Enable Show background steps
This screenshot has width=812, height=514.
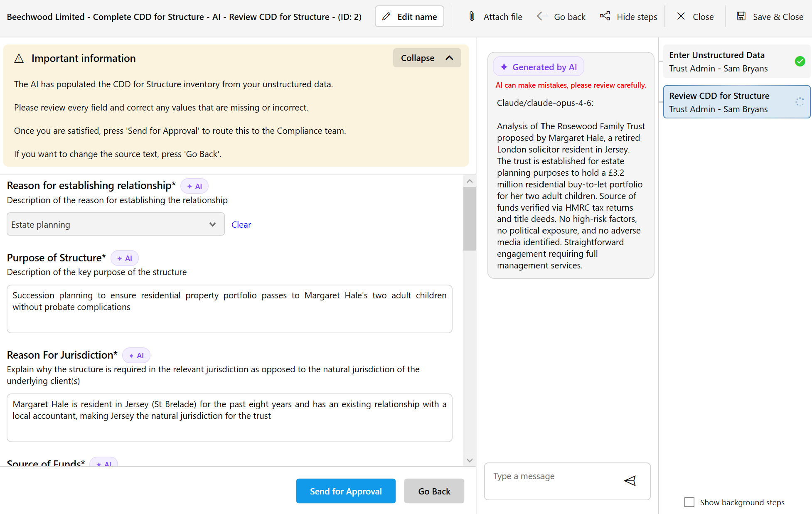(x=689, y=502)
